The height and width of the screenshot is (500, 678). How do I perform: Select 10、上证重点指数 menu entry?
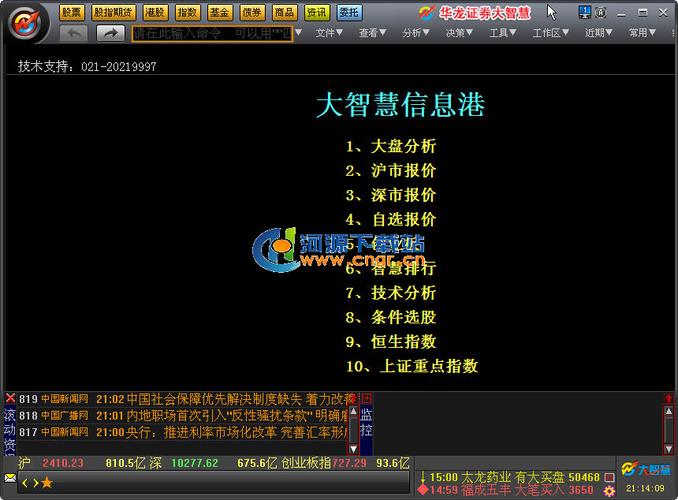[412, 366]
